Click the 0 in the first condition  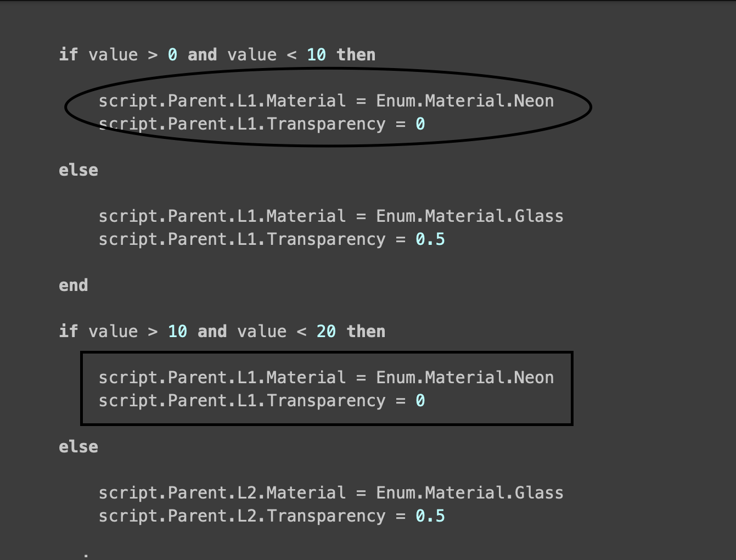(x=172, y=54)
